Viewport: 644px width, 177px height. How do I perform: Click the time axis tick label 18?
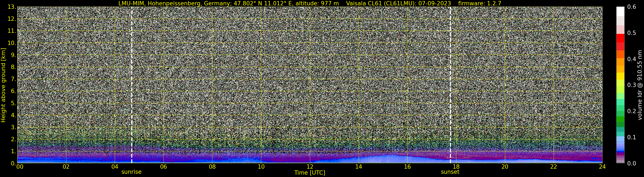tap(456, 167)
